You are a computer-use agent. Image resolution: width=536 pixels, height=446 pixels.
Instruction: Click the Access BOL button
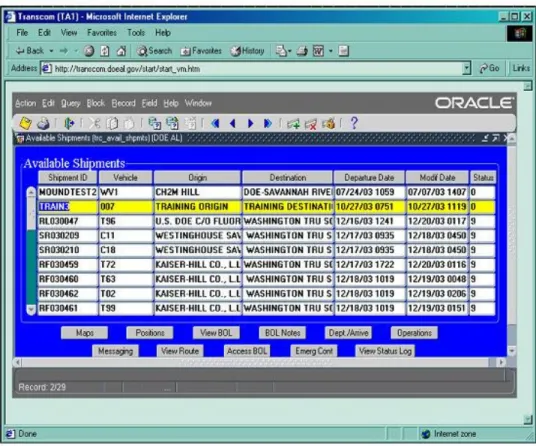(247, 351)
